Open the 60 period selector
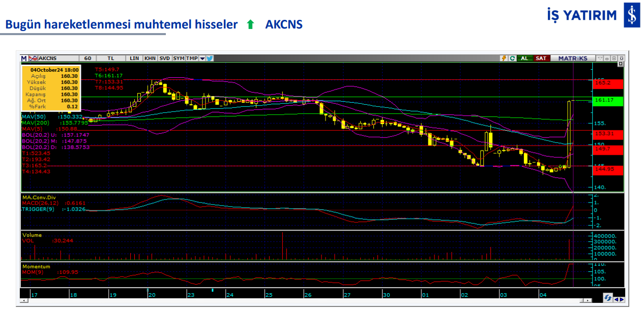 [x=87, y=58]
